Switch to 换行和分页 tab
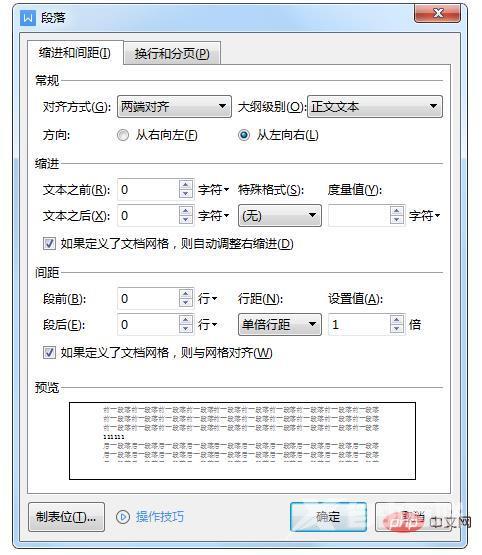This screenshot has height=555, width=482. pos(172,54)
